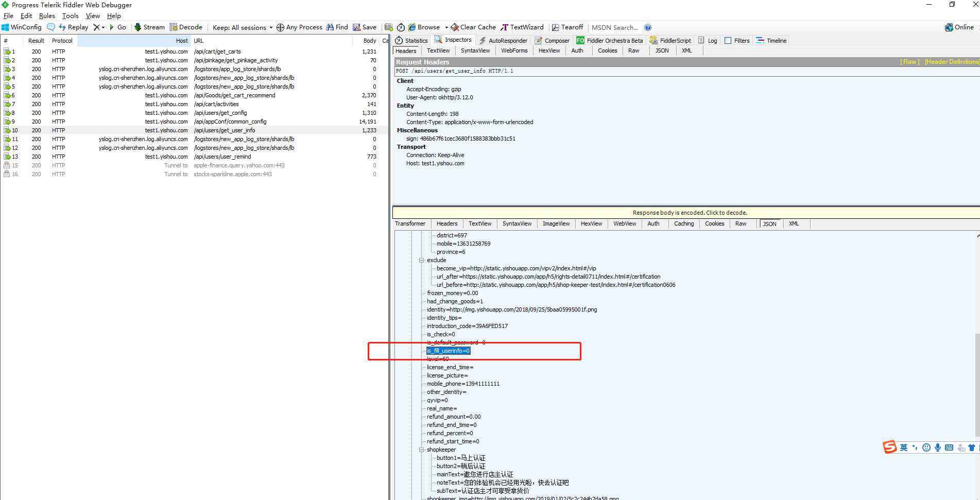Toggle Sogou English/Chinese mode
Image resolution: width=980 pixels, height=500 pixels.
click(x=904, y=447)
